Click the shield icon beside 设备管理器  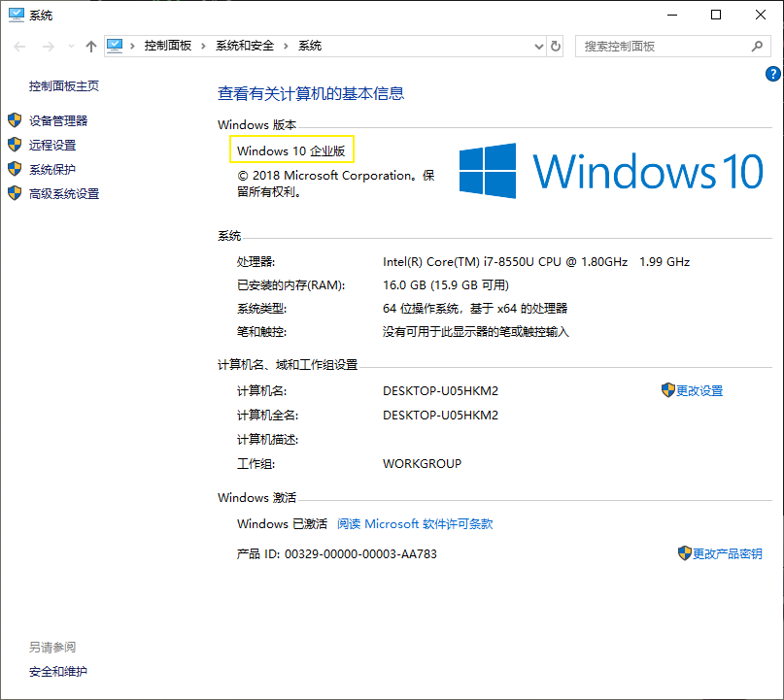point(14,120)
